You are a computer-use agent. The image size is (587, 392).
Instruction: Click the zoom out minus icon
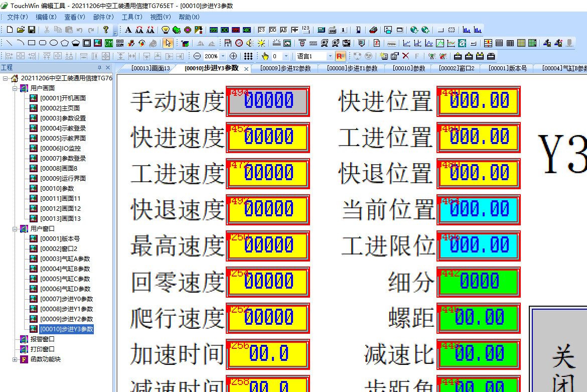pyautogui.click(x=197, y=56)
